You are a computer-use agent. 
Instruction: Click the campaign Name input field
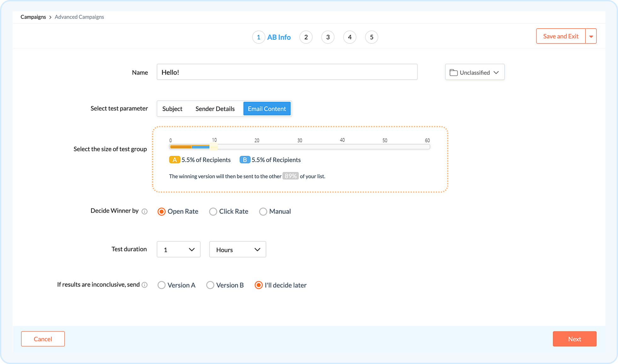point(287,72)
